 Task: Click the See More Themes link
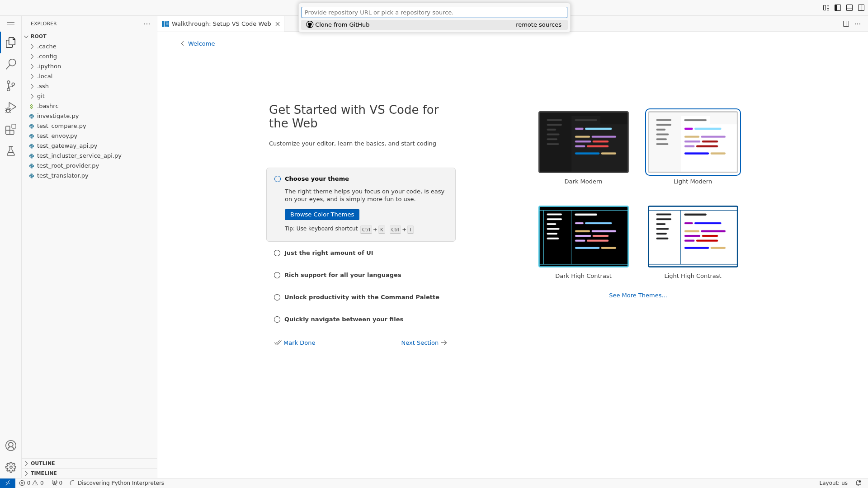[x=638, y=295]
